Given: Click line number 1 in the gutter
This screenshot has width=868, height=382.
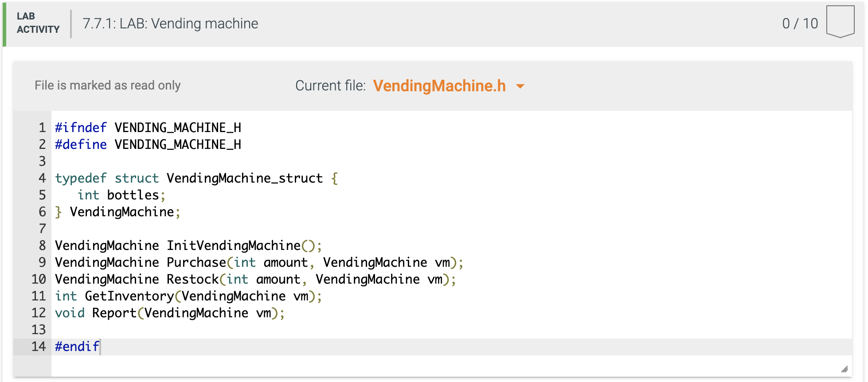Looking at the screenshot, I should [42, 127].
